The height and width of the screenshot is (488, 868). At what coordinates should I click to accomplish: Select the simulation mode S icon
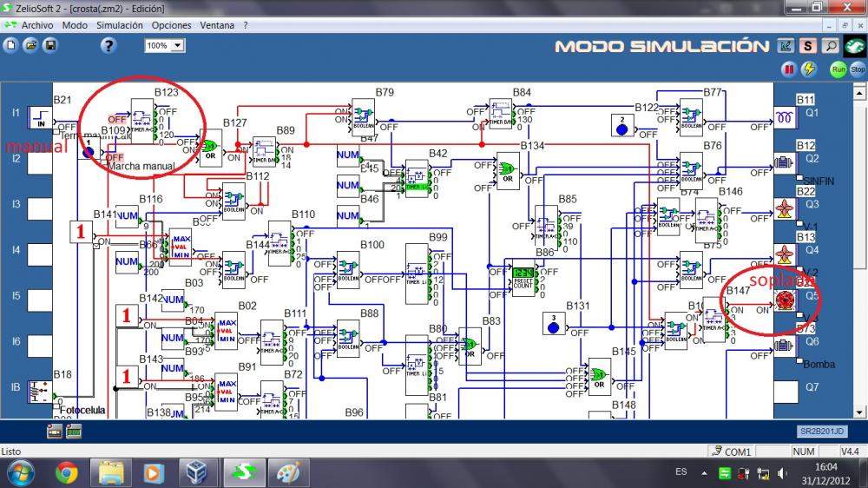pyautogui.click(x=807, y=46)
